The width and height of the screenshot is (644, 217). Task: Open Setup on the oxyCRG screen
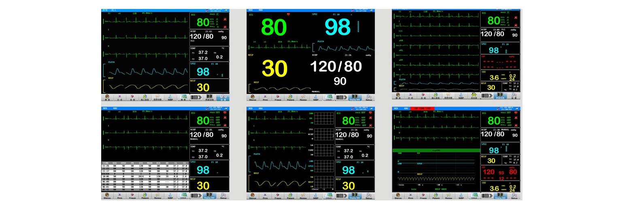point(514,196)
